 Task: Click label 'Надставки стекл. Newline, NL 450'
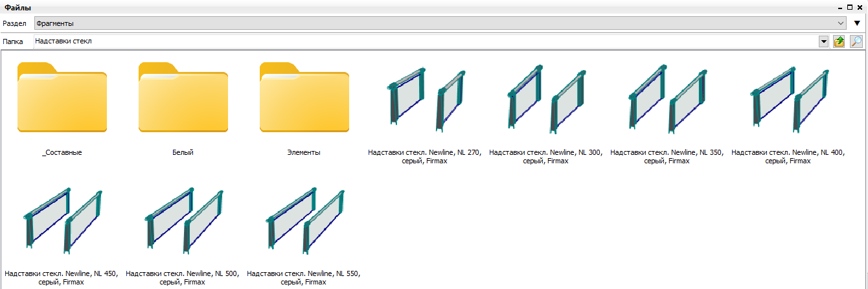pos(62,277)
